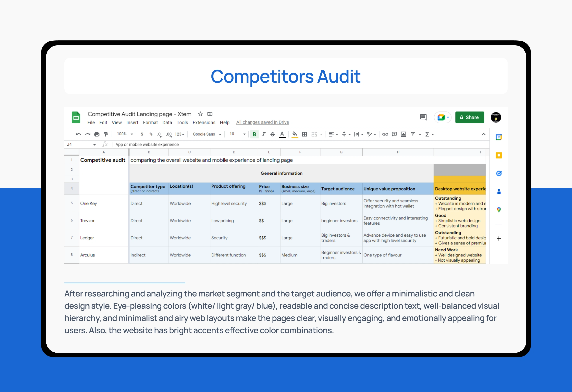
Task: Open vertical align dropdown
Action: 346,134
